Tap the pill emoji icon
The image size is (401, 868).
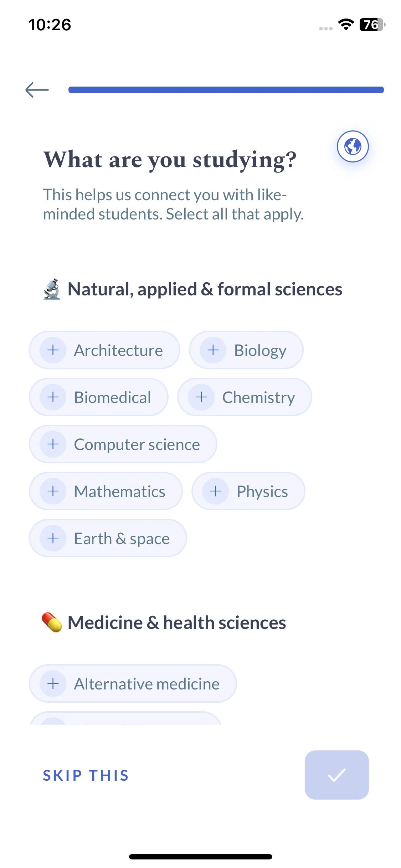click(52, 622)
